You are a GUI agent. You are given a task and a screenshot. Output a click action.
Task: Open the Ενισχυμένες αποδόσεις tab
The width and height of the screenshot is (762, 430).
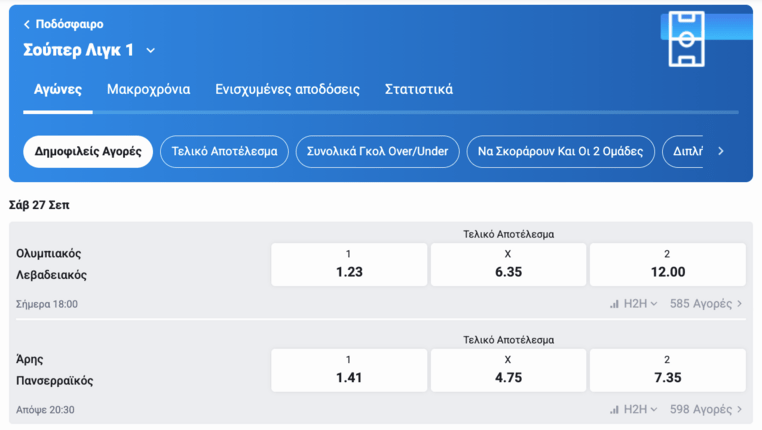coord(287,89)
